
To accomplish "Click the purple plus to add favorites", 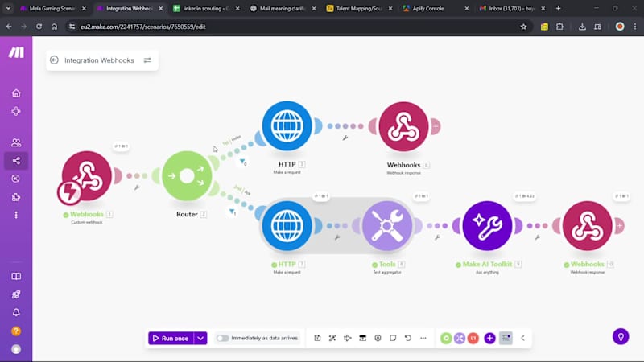I will pos(489,338).
